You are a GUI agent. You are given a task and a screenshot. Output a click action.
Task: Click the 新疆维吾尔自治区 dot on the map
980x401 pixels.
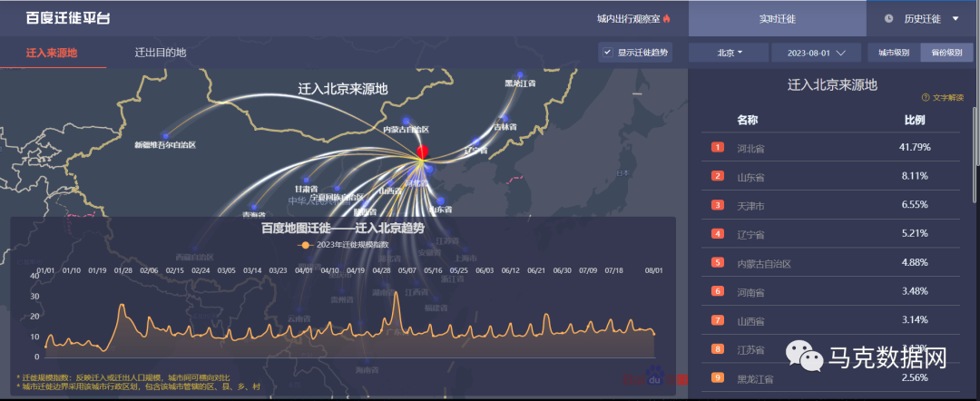(165, 135)
